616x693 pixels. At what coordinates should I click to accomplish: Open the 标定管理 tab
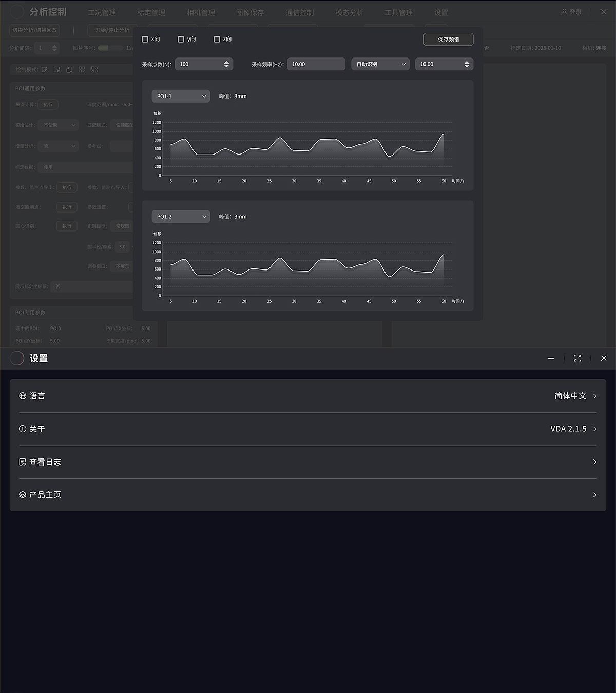pyautogui.click(x=151, y=12)
